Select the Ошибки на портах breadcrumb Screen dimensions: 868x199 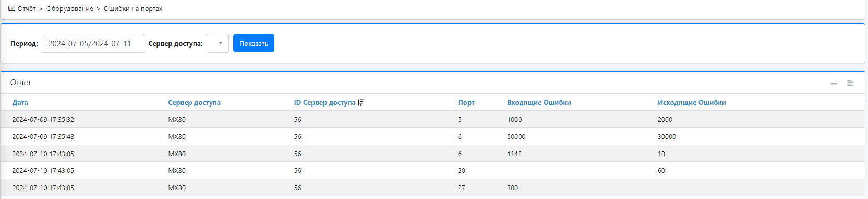tap(133, 9)
